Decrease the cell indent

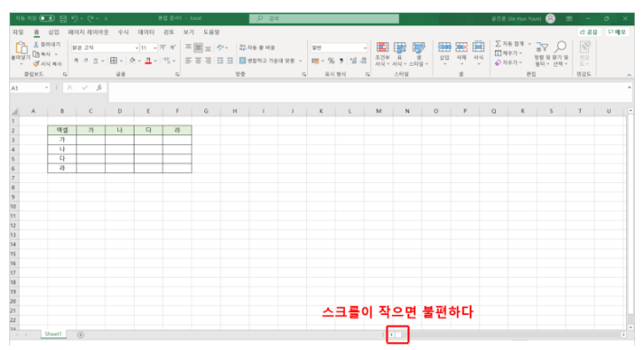point(220,60)
